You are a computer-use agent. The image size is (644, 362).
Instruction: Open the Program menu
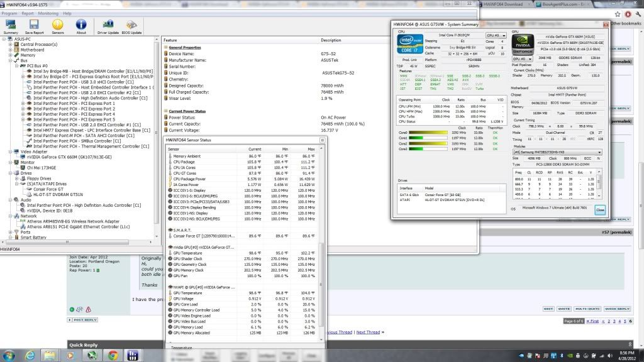(9, 14)
